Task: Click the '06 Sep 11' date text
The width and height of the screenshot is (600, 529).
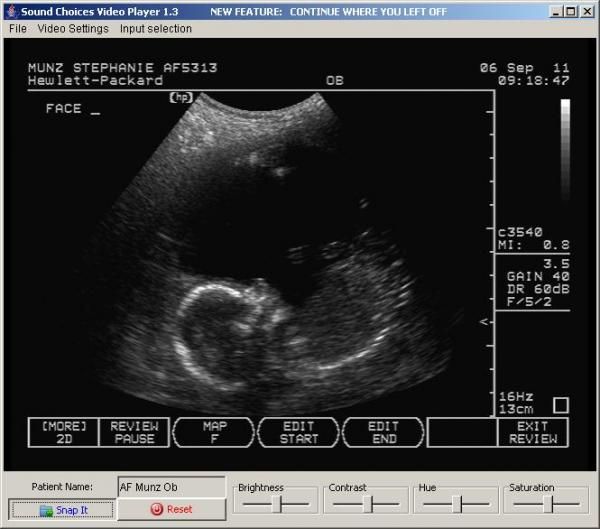Action: coord(525,68)
